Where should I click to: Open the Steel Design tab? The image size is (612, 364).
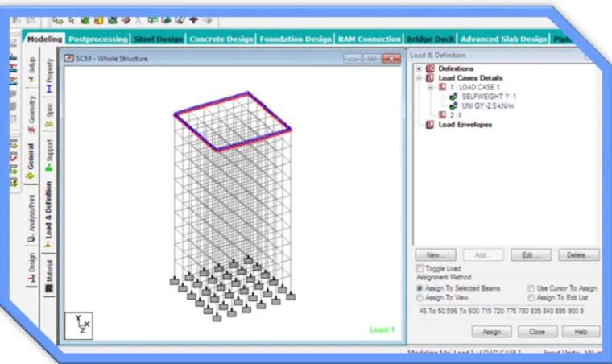point(158,39)
